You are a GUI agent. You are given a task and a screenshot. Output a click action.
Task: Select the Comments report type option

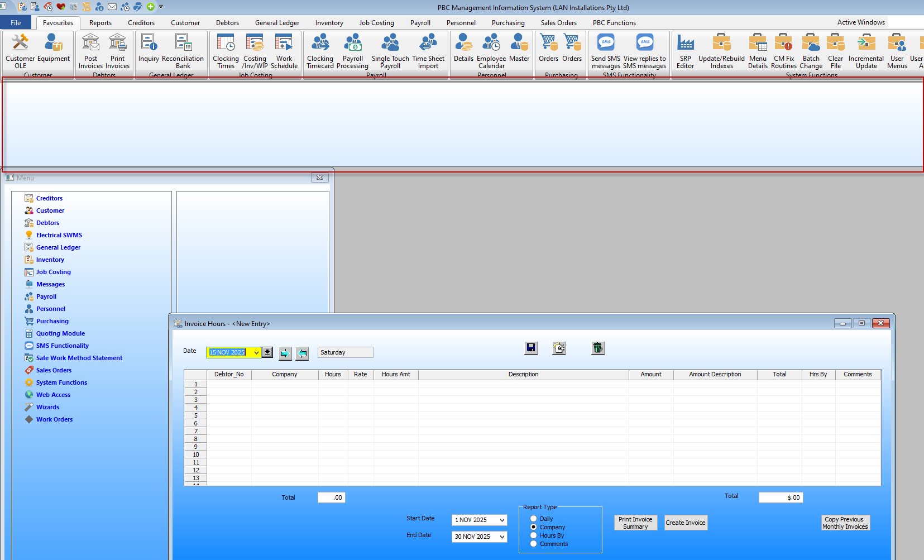534,544
